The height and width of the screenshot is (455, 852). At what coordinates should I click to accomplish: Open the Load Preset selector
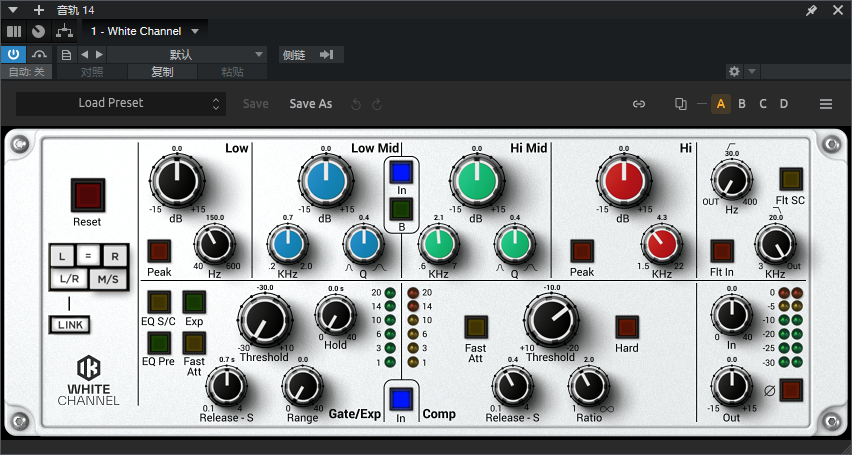tap(121, 103)
